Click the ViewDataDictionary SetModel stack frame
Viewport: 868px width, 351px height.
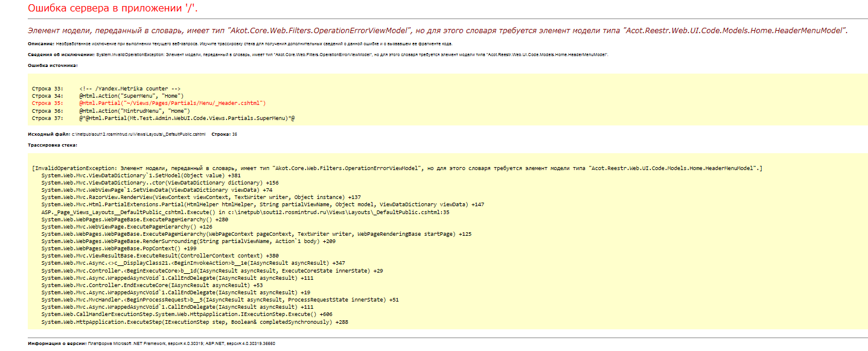tap(141, 175)
